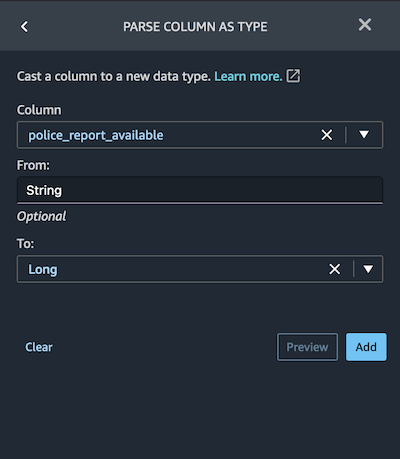Viewport: 400px width, 459px height.
Task: Go back using the left chevron icon
Action: pos(24,27)
